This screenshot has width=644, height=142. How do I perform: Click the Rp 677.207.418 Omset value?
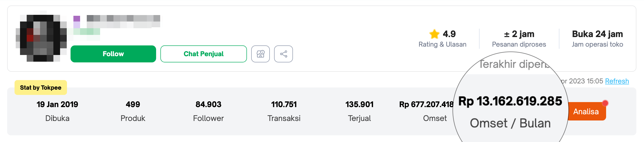pos(426,104)
